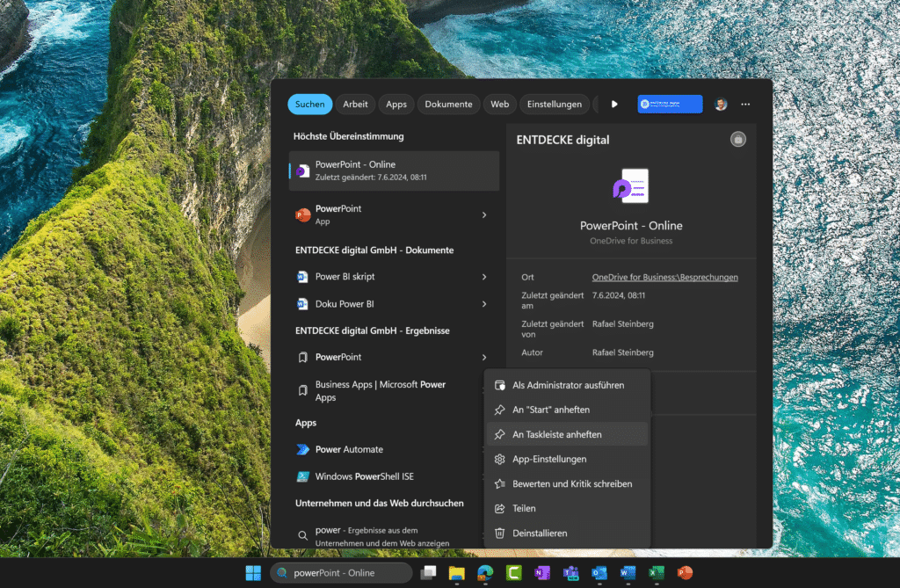The height and width of the screenshot is (588, 900).
Task: Click the ENTDECKE digital organization badge icon
Action: [670, 104]
